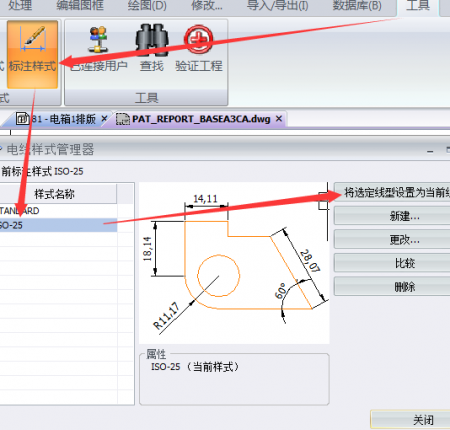Click the 新建... button

pos(392,216)
